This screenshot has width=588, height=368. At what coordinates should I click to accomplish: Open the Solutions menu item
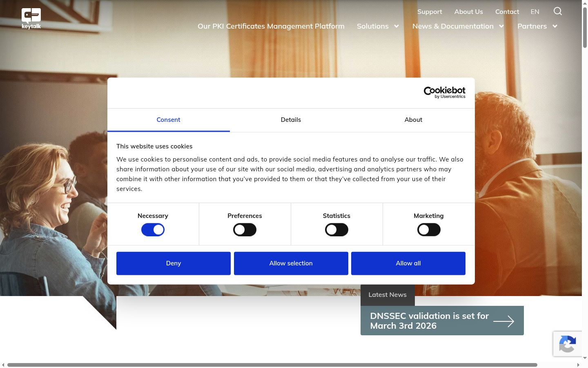[x=373, y=26]
